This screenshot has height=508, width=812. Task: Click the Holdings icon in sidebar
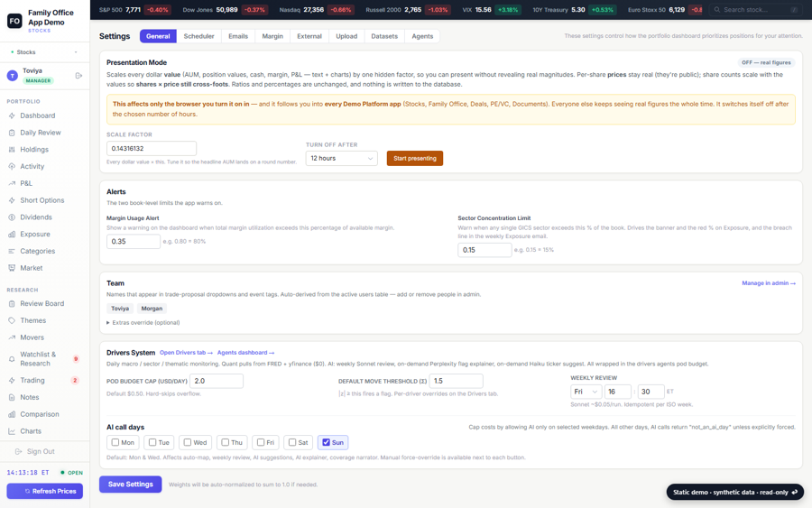pos(12,149)
